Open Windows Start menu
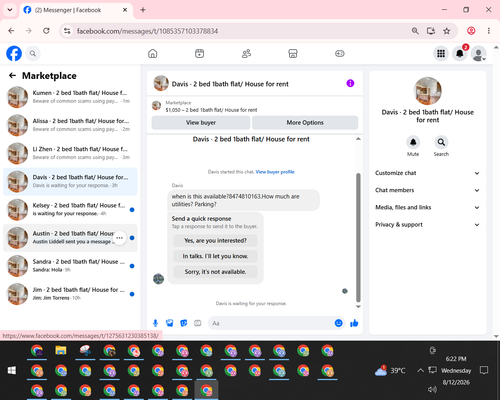 (x=12, y=370)
